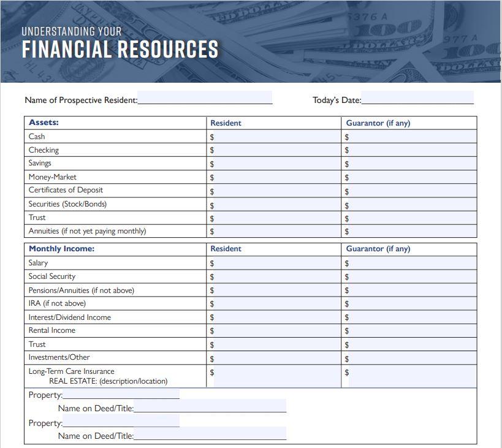This screenshot has height=448, width=502.
Task: Click the Guarantor Cash amount field
Action: 413,137
